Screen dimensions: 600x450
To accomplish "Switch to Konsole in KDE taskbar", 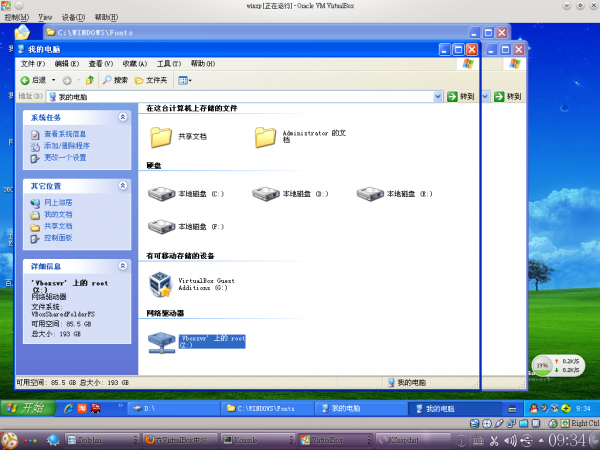I will [x=258, y=440].
